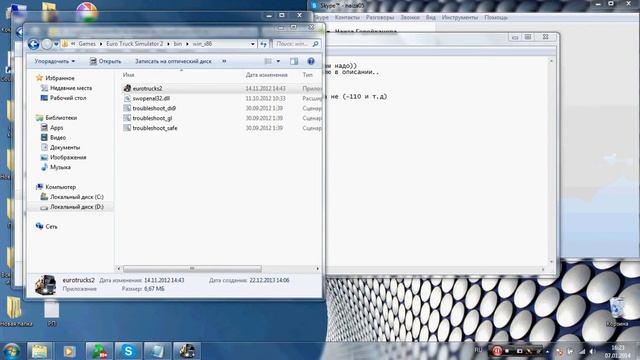Go back in Explorer navigation

[33, 44]
